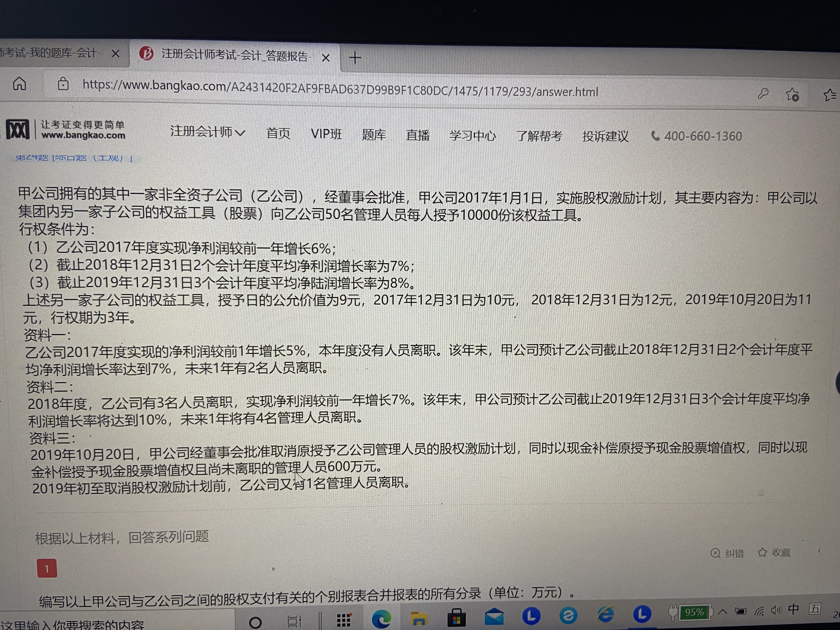This screenshot has width=840, height=630.
Task: Open Microsoft Store from the taskbar
Action: [x=456, y=618]
